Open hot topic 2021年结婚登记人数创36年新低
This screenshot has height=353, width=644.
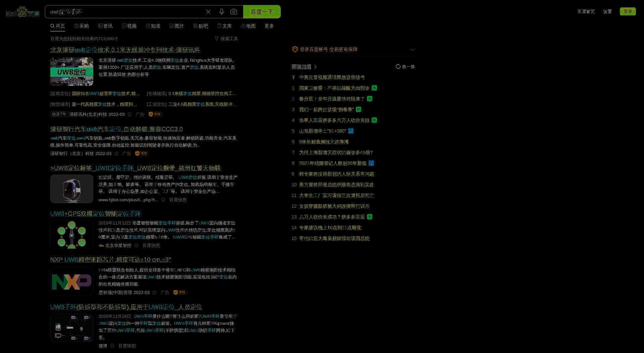[x=333, y=163]
